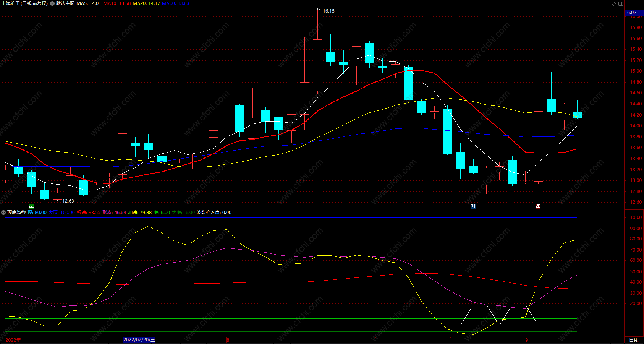
Task: Click the 14.00 price axis label
Action: pyautogui.click(x=636, y=126)
